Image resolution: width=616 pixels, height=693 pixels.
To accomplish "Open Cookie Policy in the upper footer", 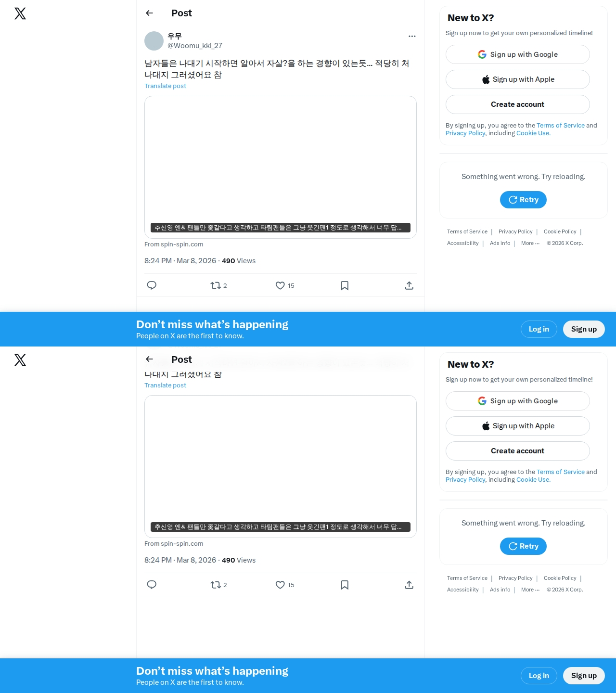I will tap(560, 231).
